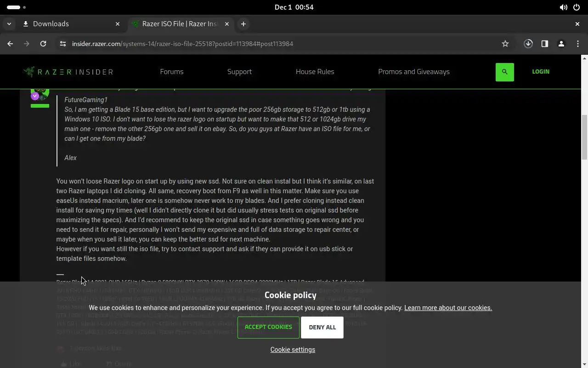Open Cookie settings link
Image resolution: width=588 pixels, height=368 pixels.
[293, 350]
